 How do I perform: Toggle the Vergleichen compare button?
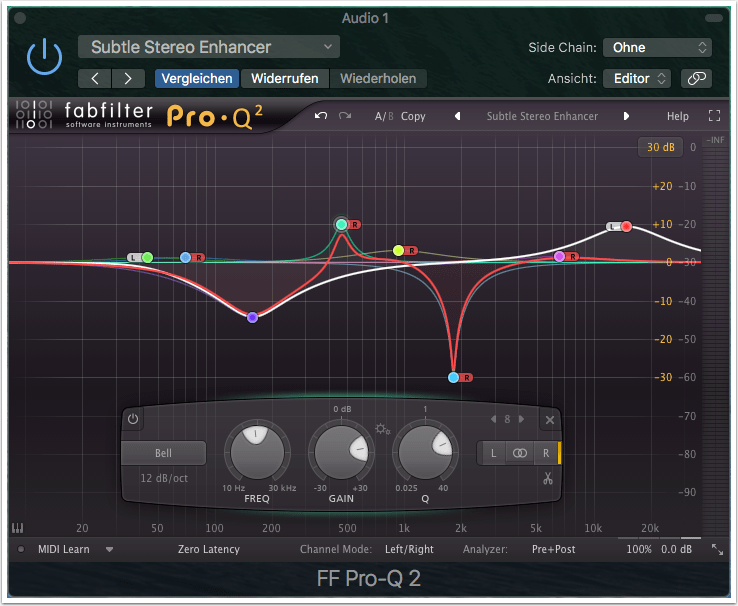[x=197, y=78]
